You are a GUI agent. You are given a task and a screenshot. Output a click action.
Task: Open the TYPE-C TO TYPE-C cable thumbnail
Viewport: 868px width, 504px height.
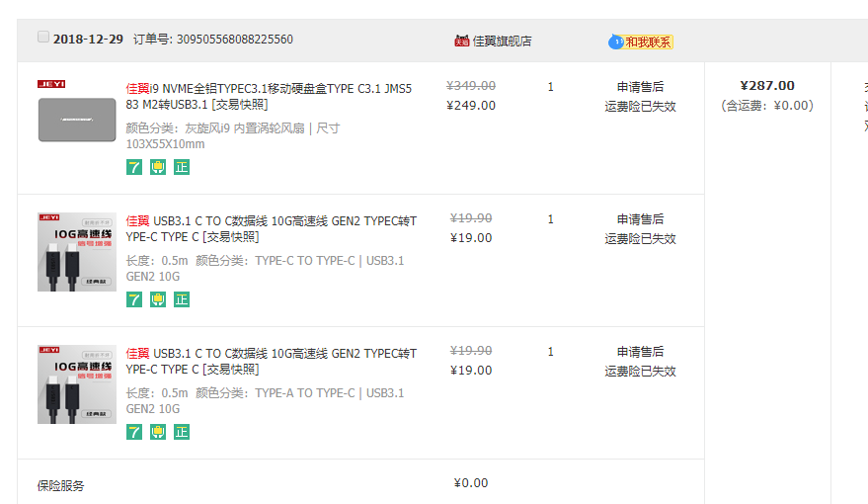click(x=77, y=252)
